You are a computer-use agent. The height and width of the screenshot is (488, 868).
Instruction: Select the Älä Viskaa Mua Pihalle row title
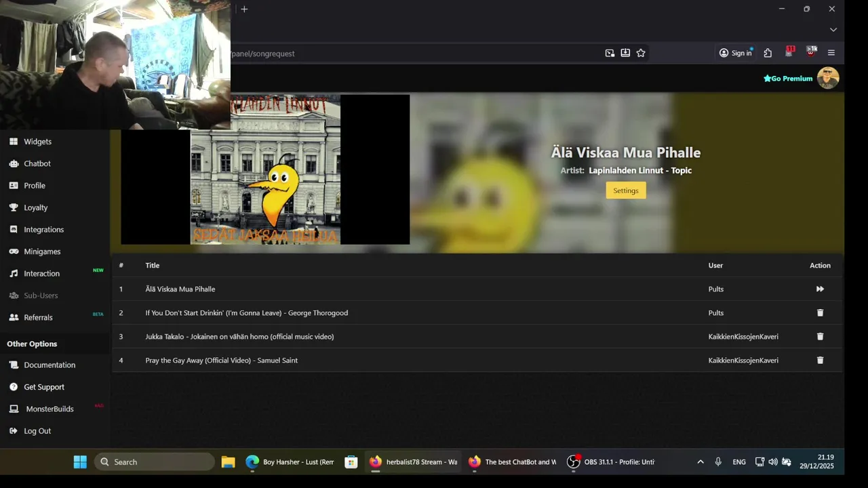click(180, 289)
